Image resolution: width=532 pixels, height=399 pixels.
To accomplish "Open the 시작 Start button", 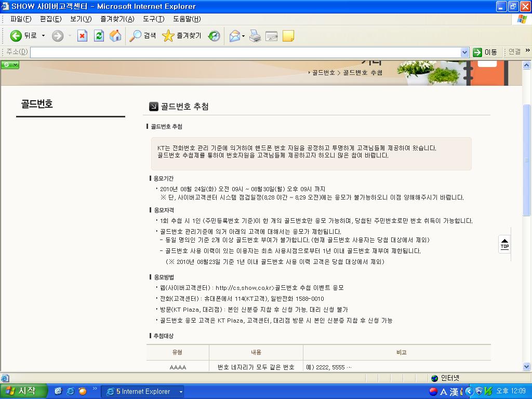I will (23, 391).
